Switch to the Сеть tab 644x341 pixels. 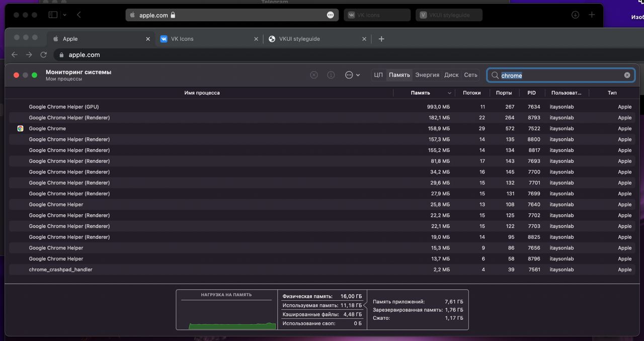[470, 75]
